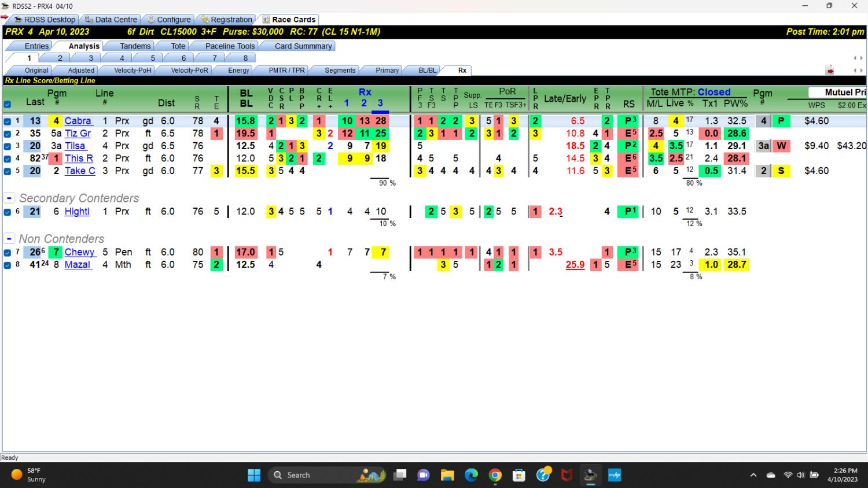Image resolution: width=868 pixels, height=488 pixels.
Task: Select the Velocity-PoH sub-tab
Action: pos(133,71)
